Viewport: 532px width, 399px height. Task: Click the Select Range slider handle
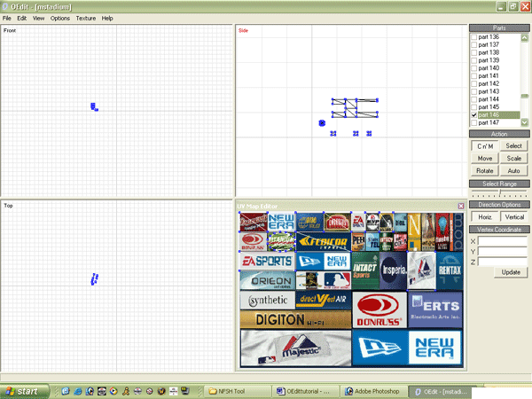pyautogui.click(x=500, y=192)
